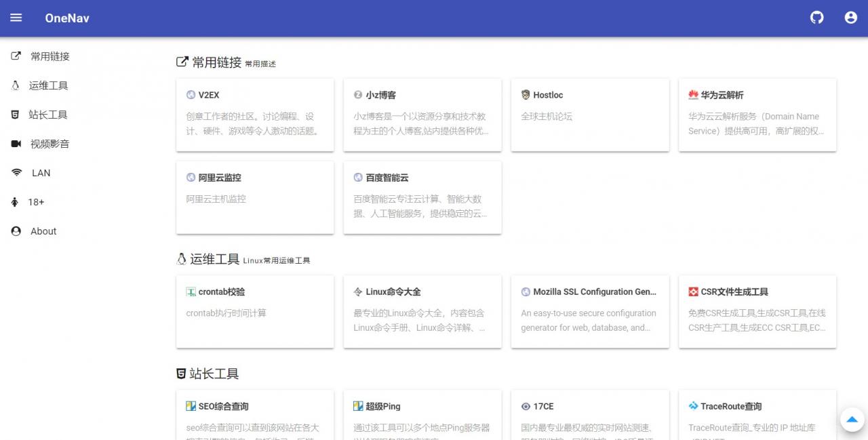Open the SEO综合查询 card
Screen dimensions: 868x440
(255, 415)
